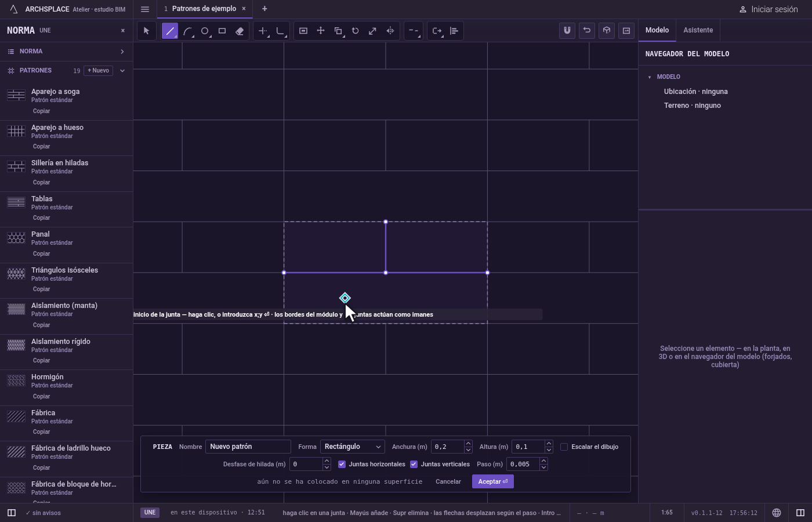812x522 pixels.
Task: Activate the move tool
Action: click(x=321, y=31)
